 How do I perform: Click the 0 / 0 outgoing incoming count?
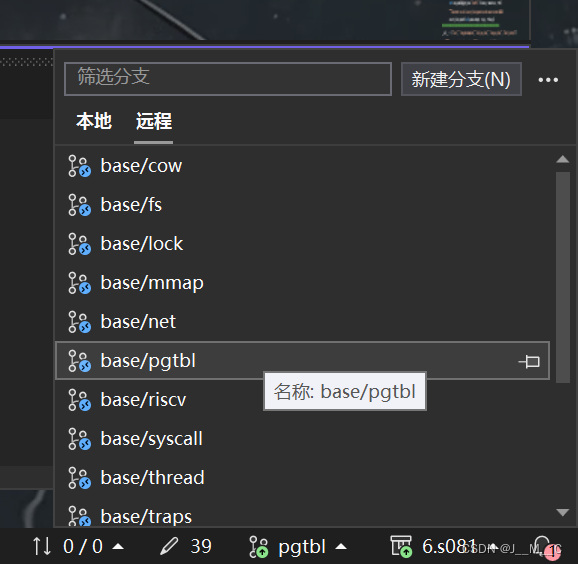tap(83, 547)
